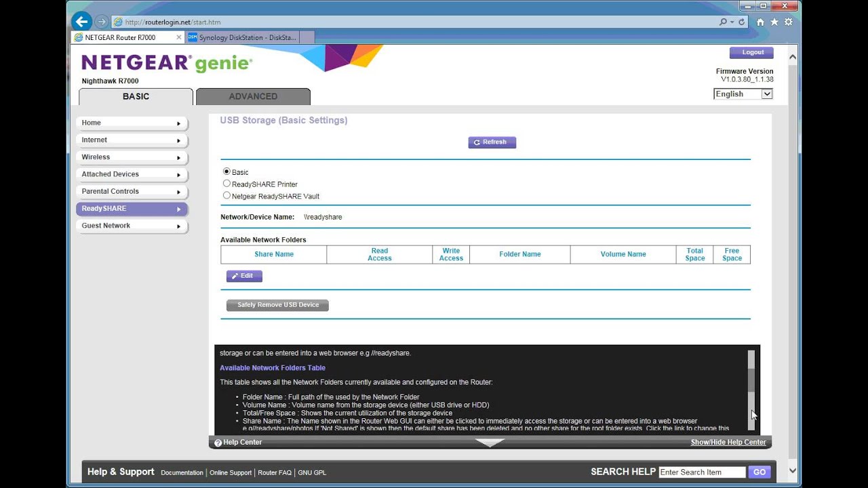Select the ReadySHARE Printer radio option
Viewport: 868px width, 488px height.
coord(226,183)
